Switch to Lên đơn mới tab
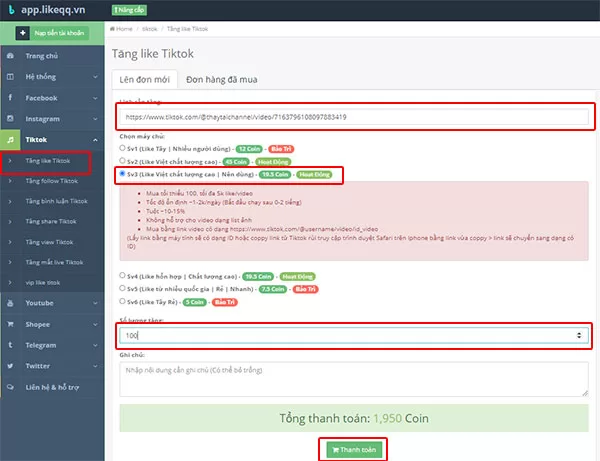The width and height of the screenshot is (600, 461). (145, 79)
